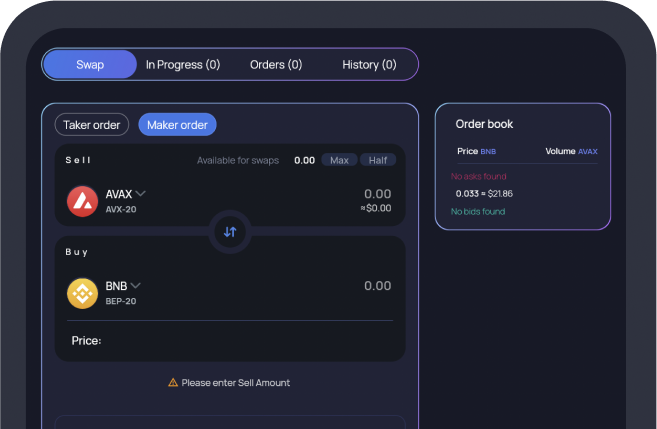The height and width of the screenshot is (429, 657).
Task: Click the 'No bids found' text
Action: (478, 212)
